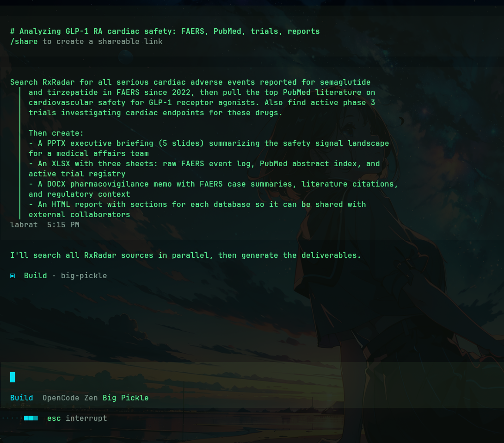Click the DOCX pharmacovigilance memo bullet
504x443 pixels.
click(213, 184)
